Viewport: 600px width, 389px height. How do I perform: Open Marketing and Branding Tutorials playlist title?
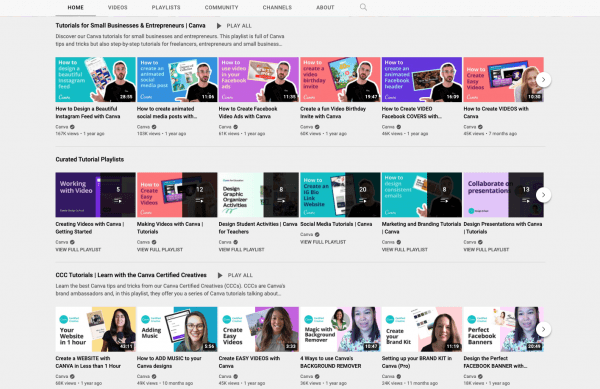tap(421, 228)
